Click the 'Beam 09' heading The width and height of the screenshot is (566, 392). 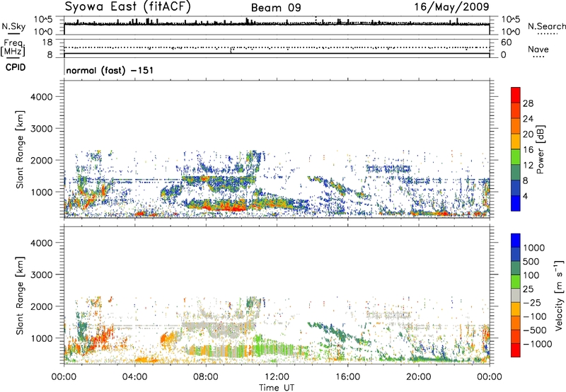(x=276, y=8)
